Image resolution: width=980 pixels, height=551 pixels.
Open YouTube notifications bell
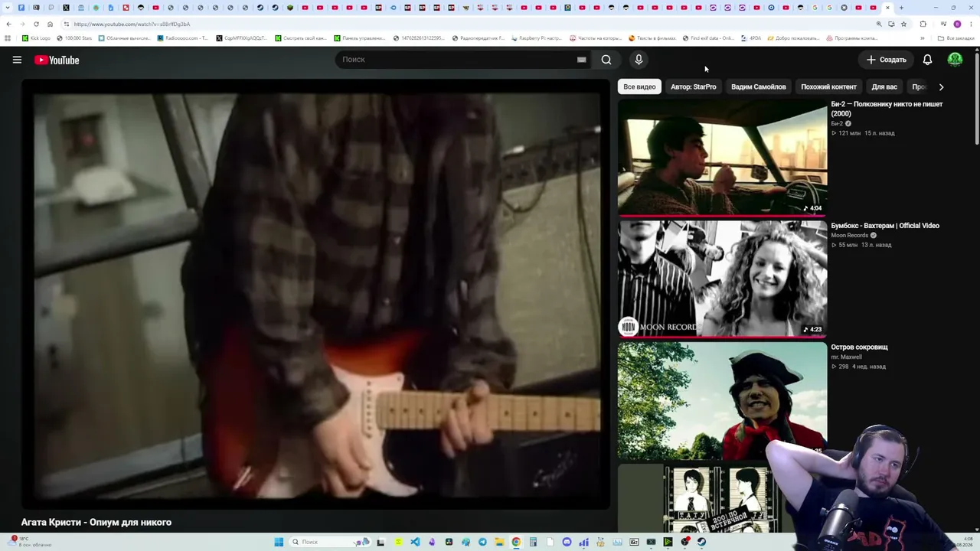pyautogui.click(x=927, y=60)
